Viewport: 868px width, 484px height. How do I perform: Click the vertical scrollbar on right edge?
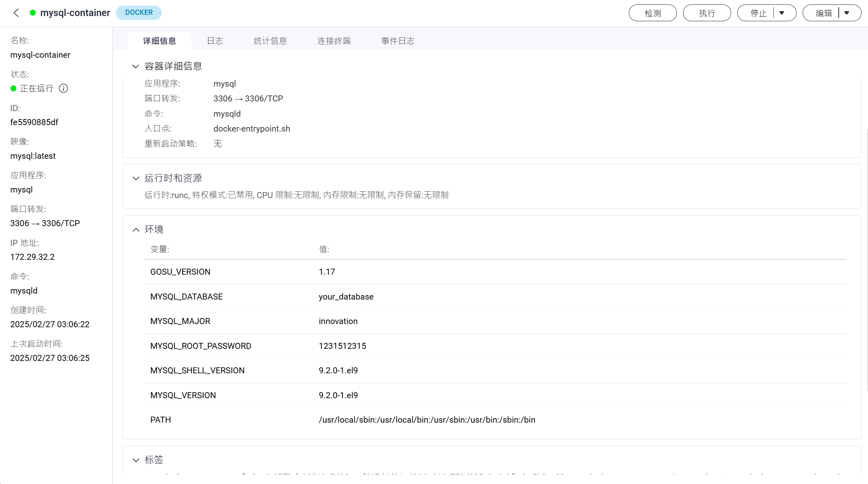pos(867,261)
